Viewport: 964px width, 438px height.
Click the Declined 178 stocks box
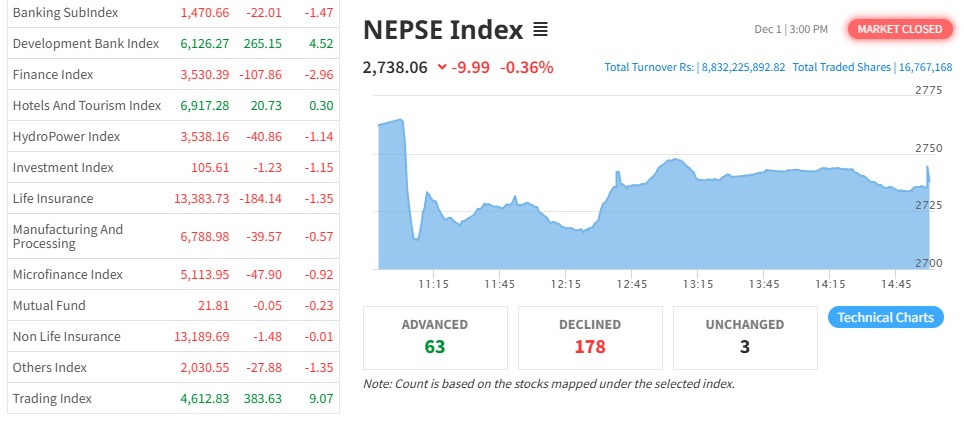[590, 337]
